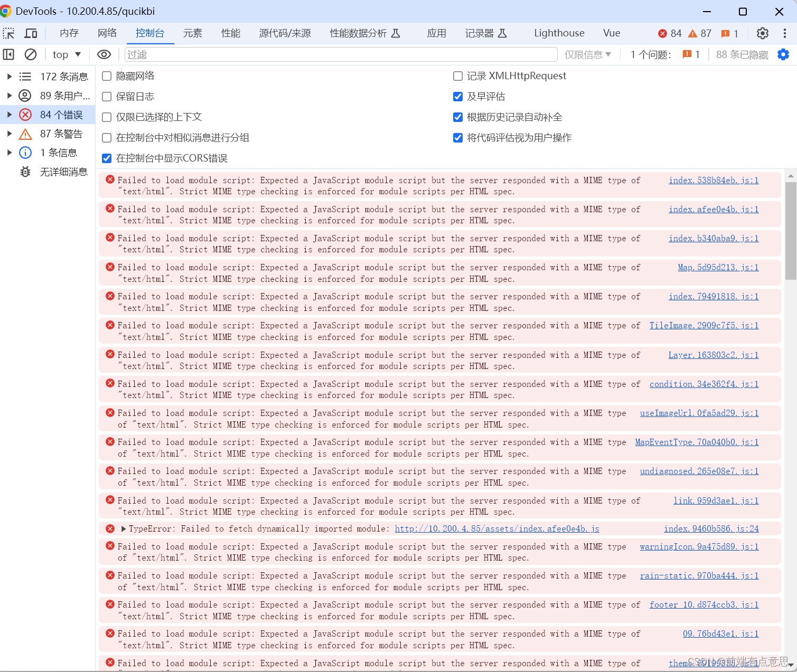Viewport: 797px width, 672px height.
Task: Open the Lighthouse tab
Action: pos(559,33)
